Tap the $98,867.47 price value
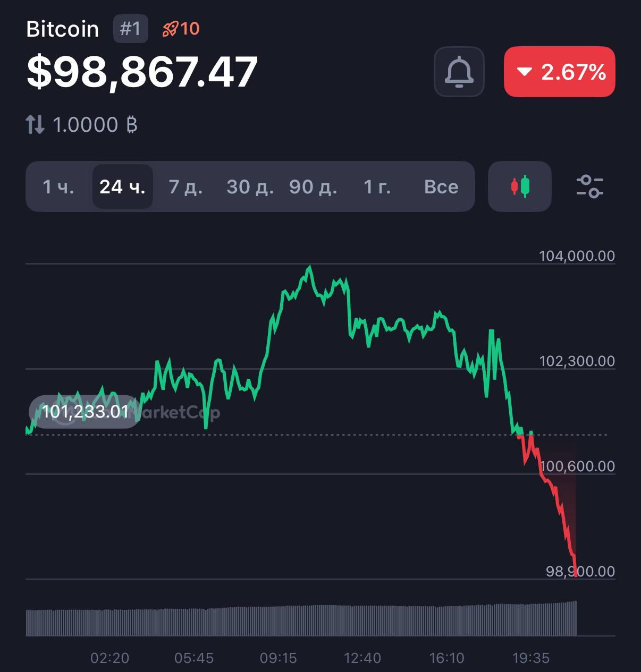 click(x=142, y=72)
